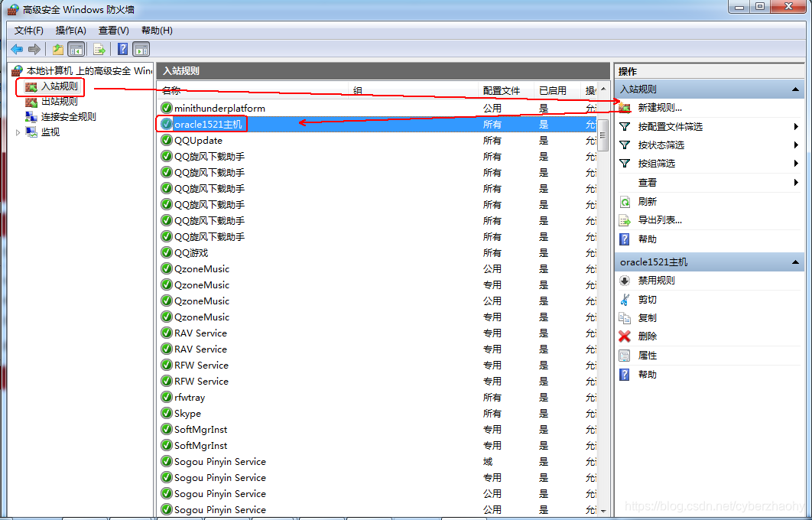Click the 剪切 scissors icon
This screenshot has width=812, height=520.
point(625,300)
